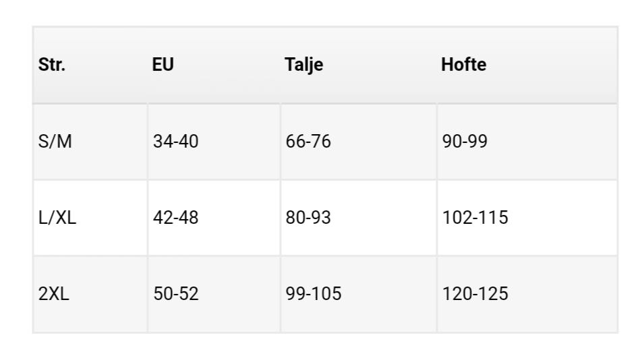Click hip measurement 90-99
The image size is (644, 360).
(465, 142)
